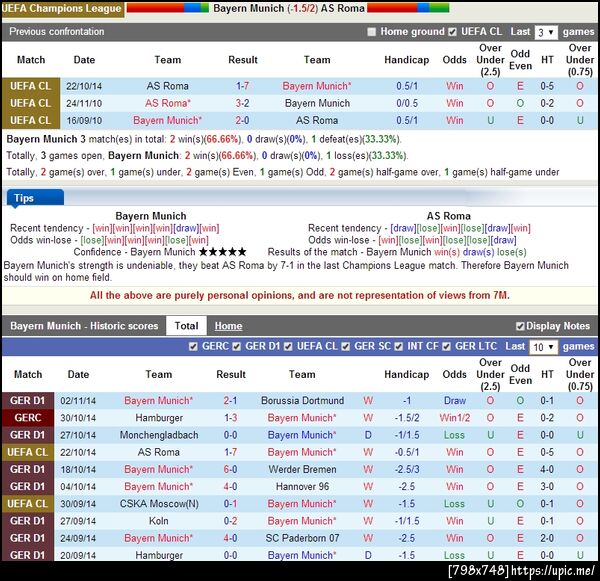Uncheck the GERC league filter
Screen dimensions: 600x581
pos(193,347)
